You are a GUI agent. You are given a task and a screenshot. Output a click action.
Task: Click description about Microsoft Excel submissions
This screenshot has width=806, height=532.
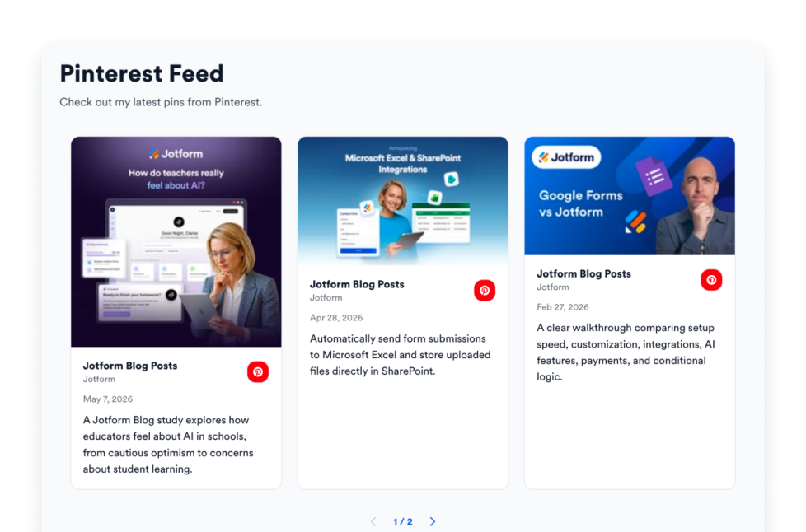click(400, 355)
